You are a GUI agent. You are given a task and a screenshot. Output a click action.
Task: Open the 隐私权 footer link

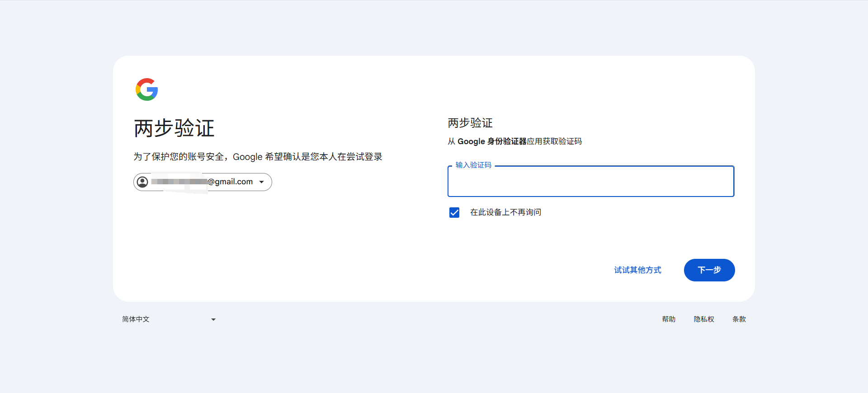click(704, 319)
